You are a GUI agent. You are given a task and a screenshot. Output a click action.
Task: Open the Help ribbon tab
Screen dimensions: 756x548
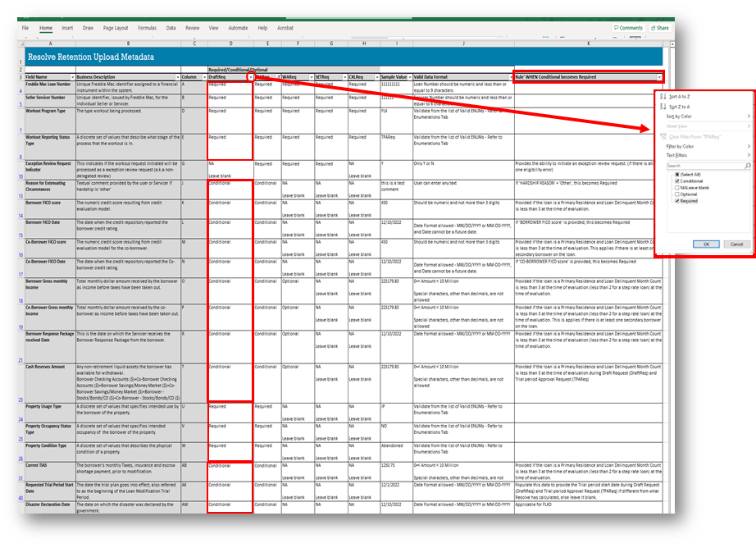point(262,28)
